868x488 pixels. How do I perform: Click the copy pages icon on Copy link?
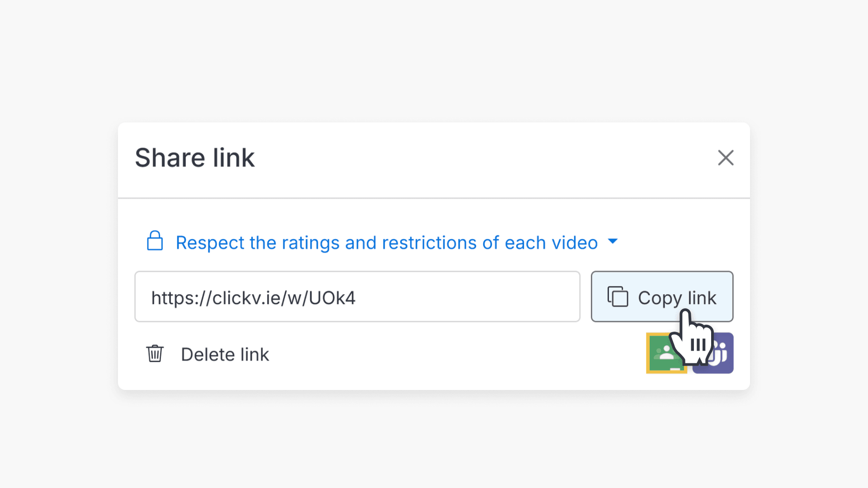coord(618,297)
